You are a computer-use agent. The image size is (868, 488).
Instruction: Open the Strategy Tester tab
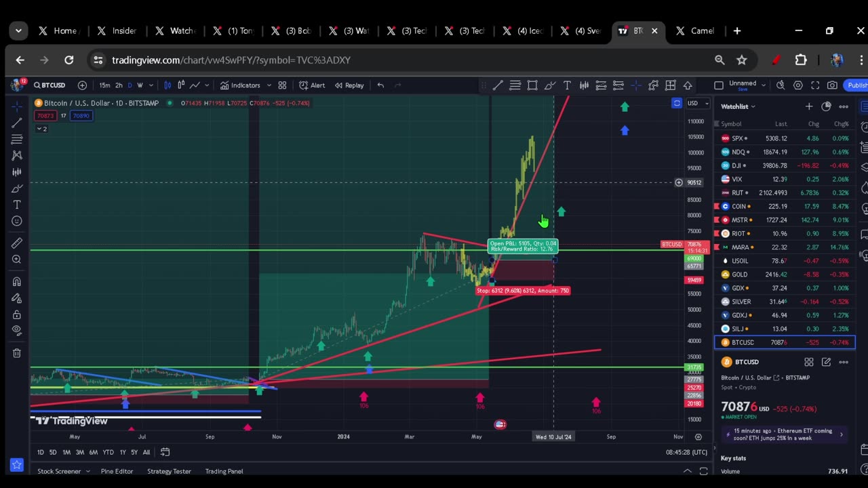(169, 471)
